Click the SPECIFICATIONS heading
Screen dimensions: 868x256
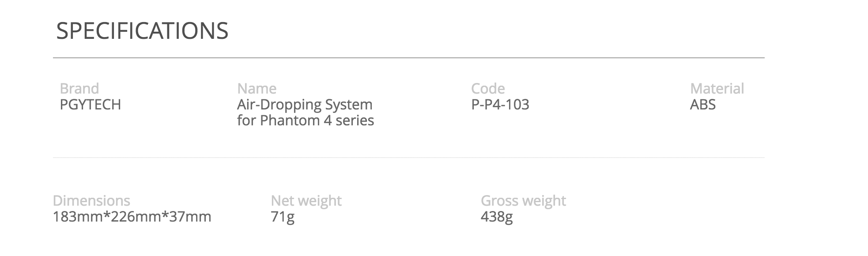pos(142,31)
